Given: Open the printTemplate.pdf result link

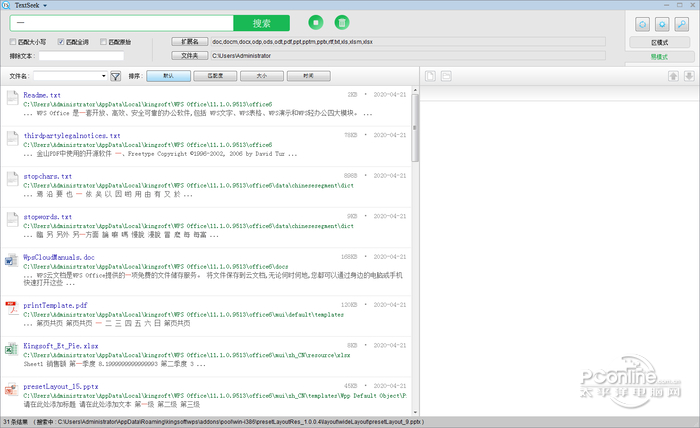Looking at the screenshot, I should (55, 305).
